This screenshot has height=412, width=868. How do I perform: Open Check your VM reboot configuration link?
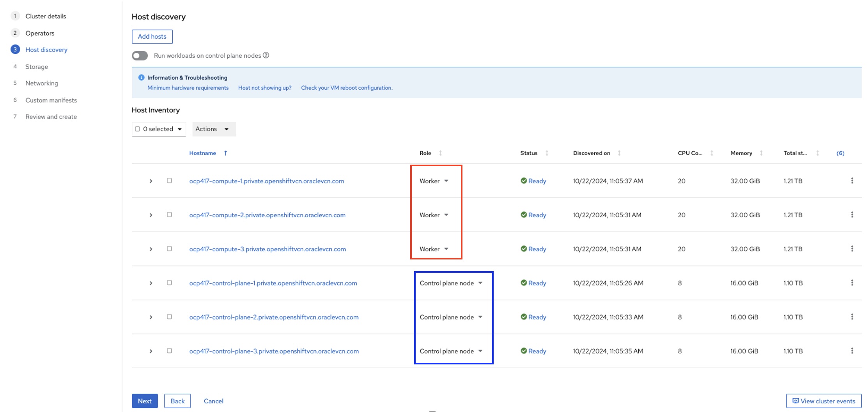[x=347, y=88]
